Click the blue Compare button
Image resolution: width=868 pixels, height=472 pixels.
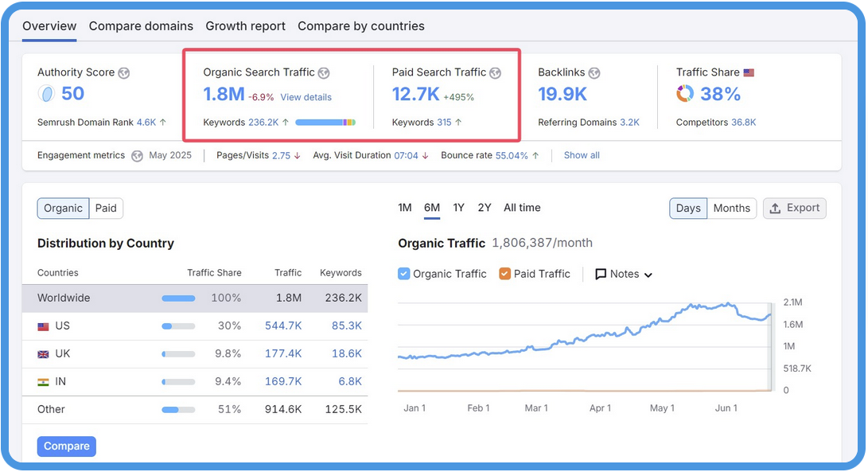[67, 447]
